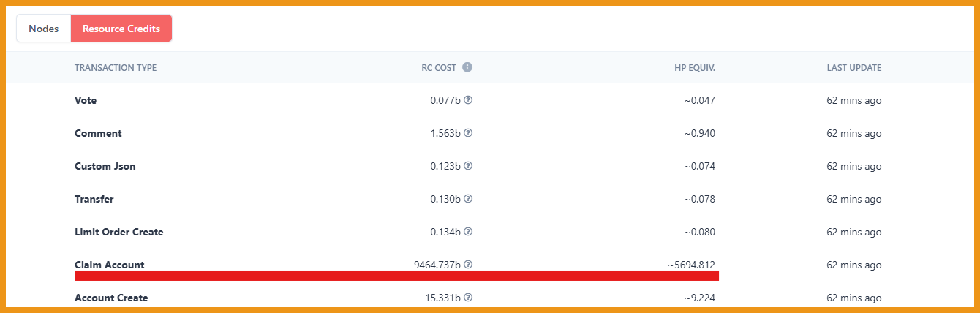Click the LAST UPDATE column header
Viewport: 980px width, 313px height.
pyautogui.click(x=854, y=68)
